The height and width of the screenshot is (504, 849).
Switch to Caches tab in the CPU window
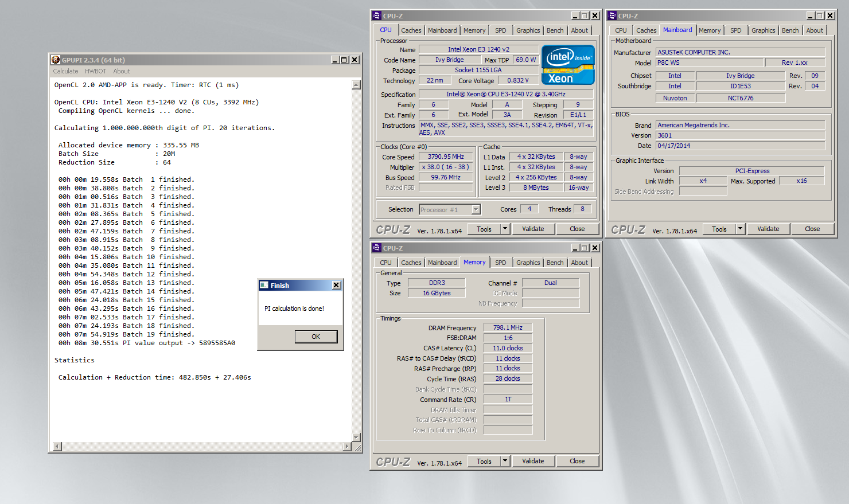pyautogui.click(x=411, y=30)
